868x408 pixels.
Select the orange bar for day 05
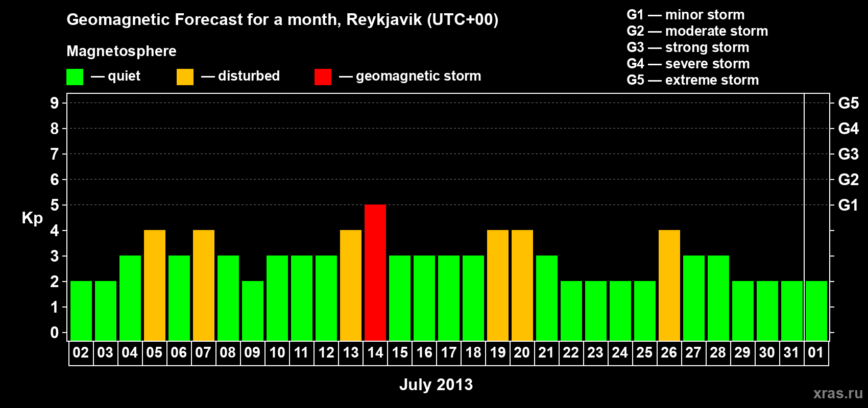click(x=155, y=285)
